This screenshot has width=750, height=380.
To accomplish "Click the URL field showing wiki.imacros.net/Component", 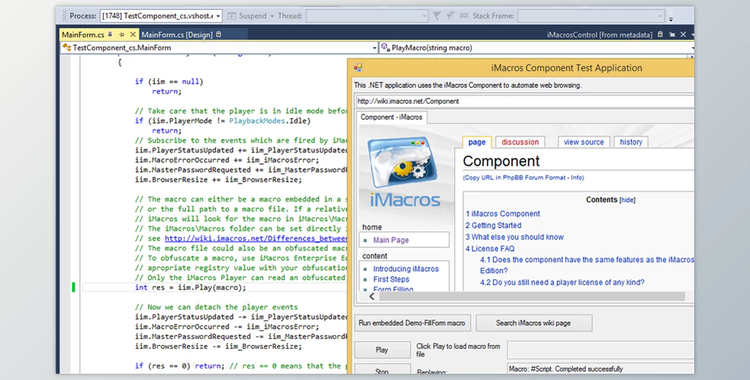I will point(525,101).
